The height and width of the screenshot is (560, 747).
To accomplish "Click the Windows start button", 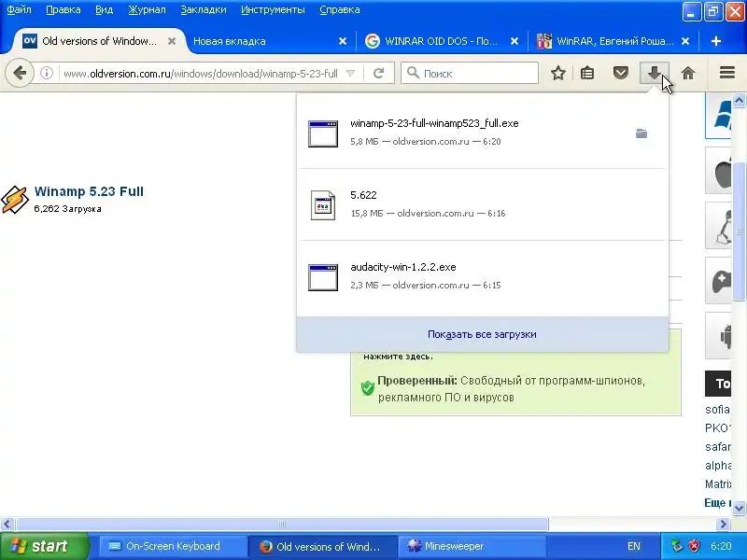I will 44,546.
